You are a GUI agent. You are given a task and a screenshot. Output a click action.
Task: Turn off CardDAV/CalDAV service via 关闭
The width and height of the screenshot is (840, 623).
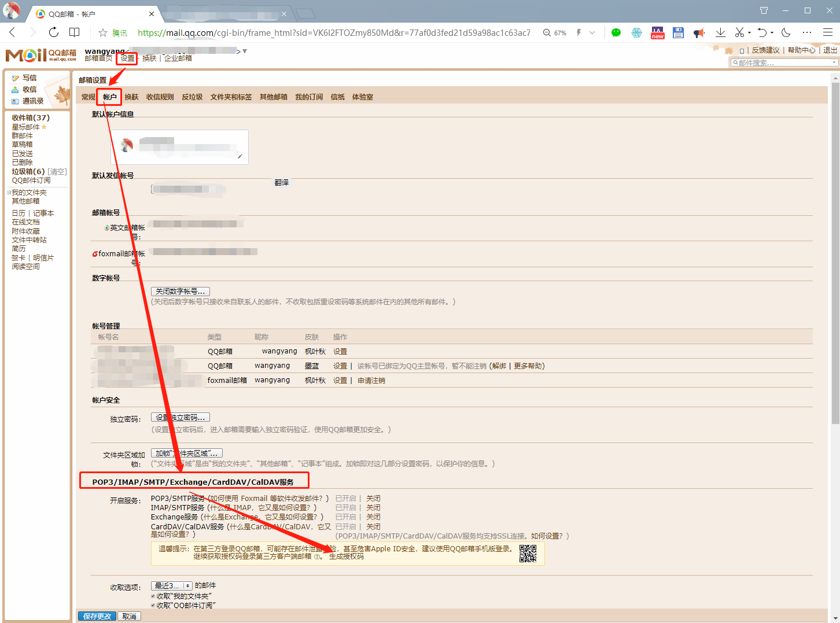click(373, 527)
